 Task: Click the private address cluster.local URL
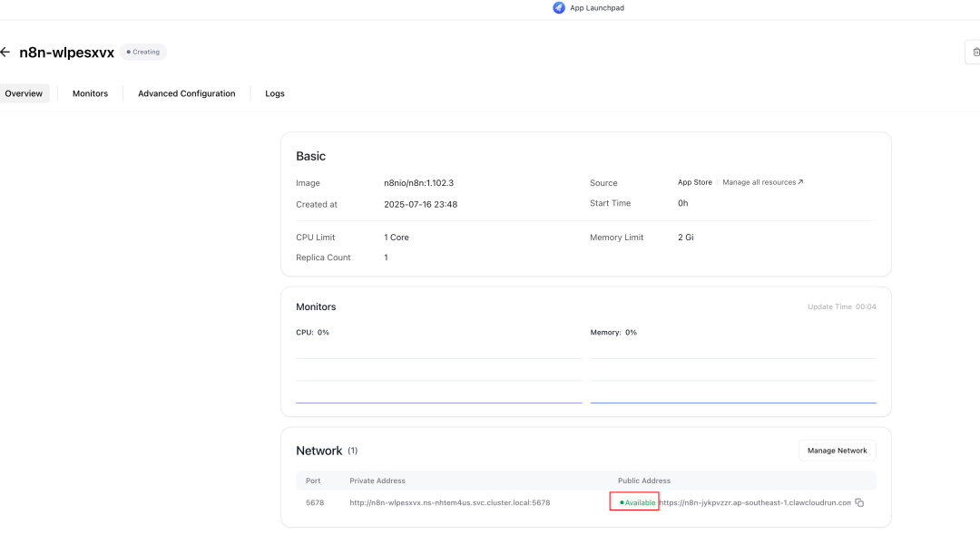tap(449, 502)
